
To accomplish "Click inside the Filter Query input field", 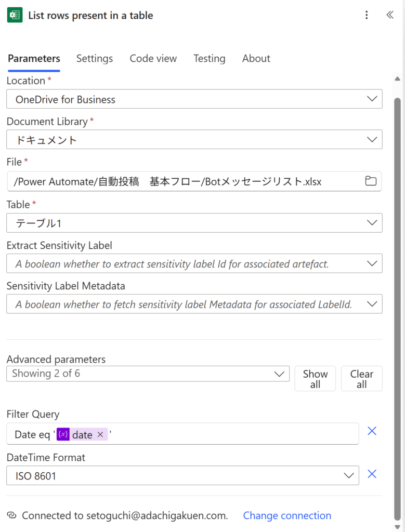I will [x=208, y=434].
